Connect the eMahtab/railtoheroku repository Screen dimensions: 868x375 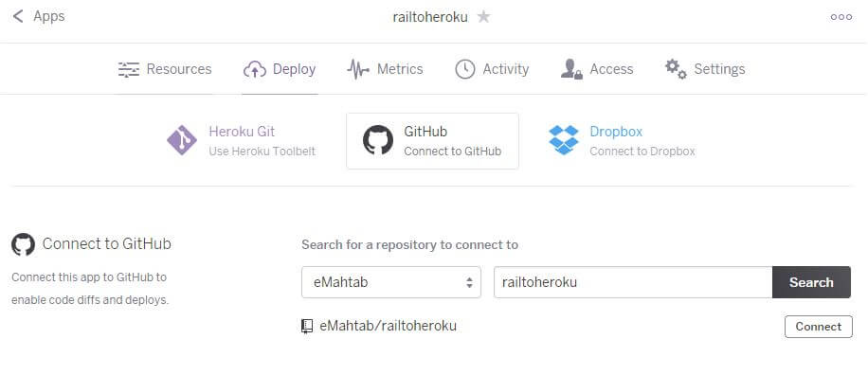[x=818, y=327]
